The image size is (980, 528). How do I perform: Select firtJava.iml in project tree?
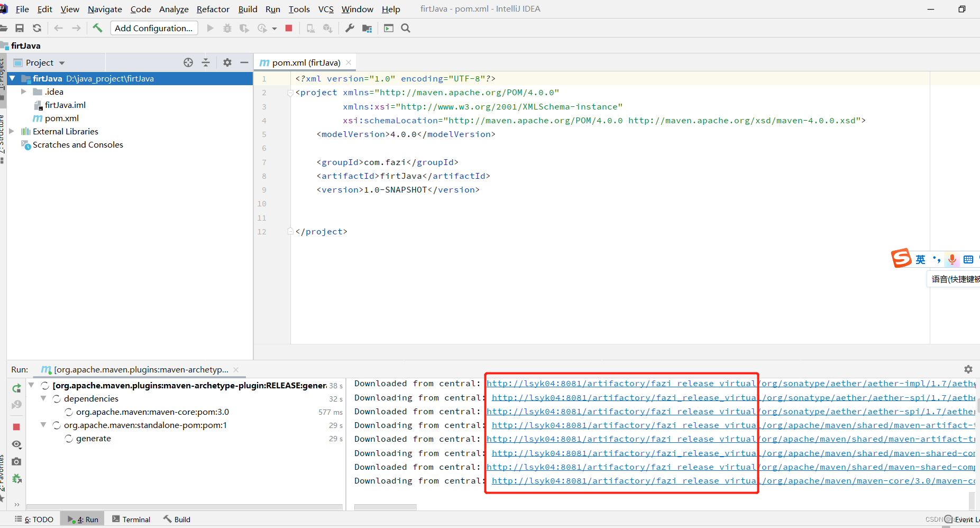(x=65, y=105)
